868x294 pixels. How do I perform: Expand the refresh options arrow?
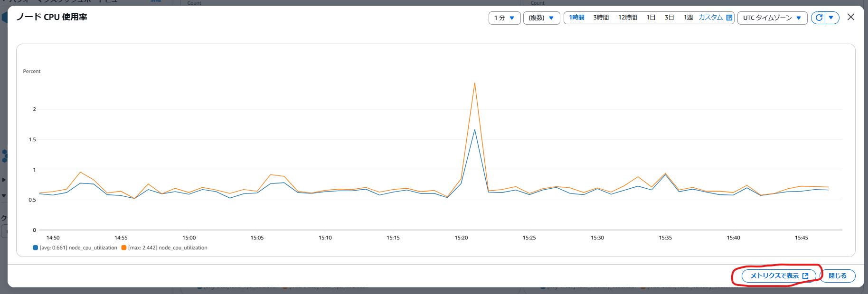pyautogui.click(x=832, y=18)
